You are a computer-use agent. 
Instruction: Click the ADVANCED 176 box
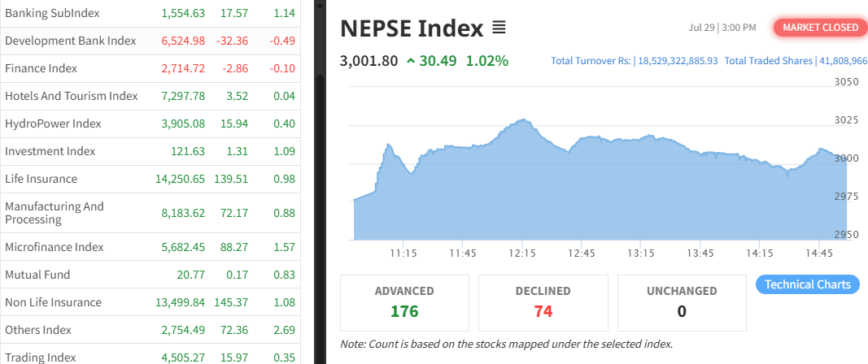tap(404, 302)
